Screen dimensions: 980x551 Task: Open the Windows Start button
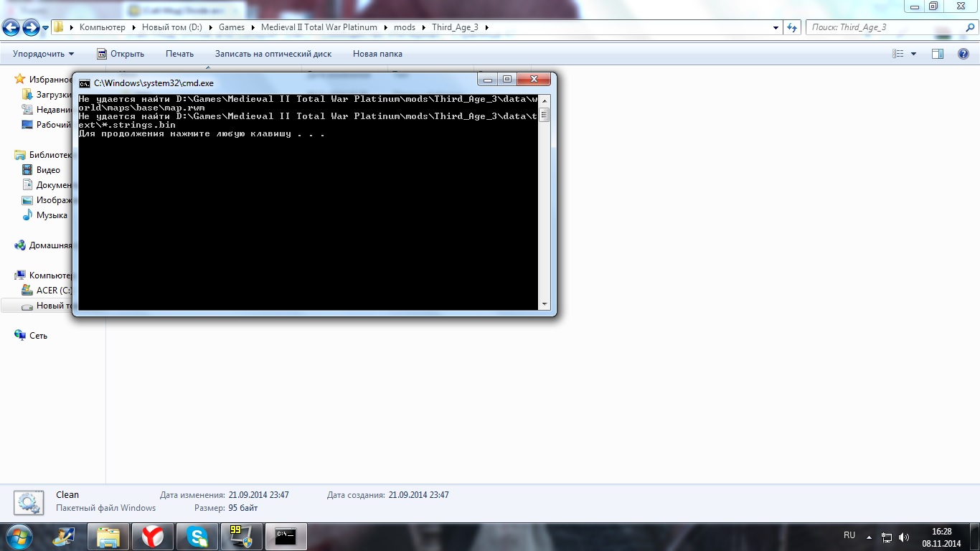pos(19,537)
